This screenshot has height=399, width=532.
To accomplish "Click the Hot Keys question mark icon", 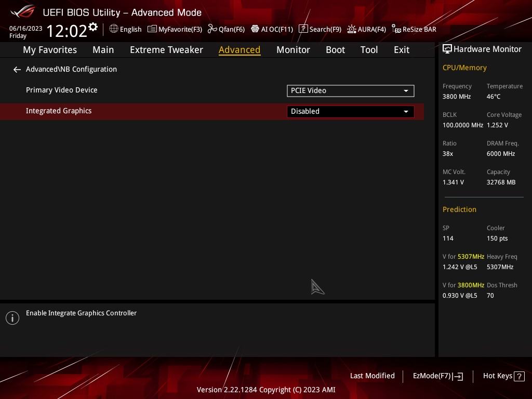I will coord(519,376).
